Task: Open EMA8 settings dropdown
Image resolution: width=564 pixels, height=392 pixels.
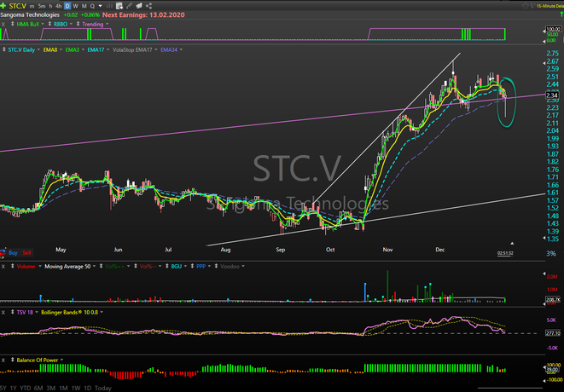Action: tap(61, 50)
